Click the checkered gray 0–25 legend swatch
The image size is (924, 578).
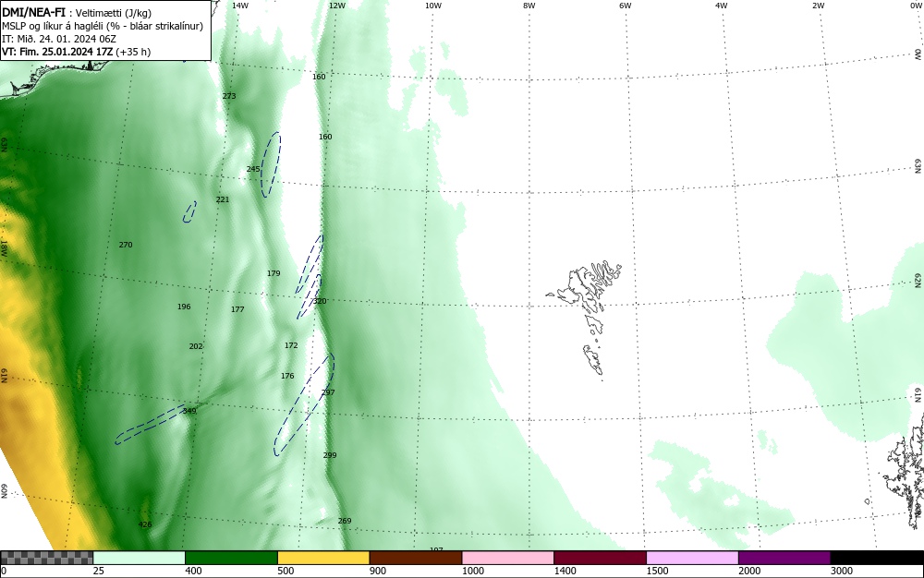[46, 558]
